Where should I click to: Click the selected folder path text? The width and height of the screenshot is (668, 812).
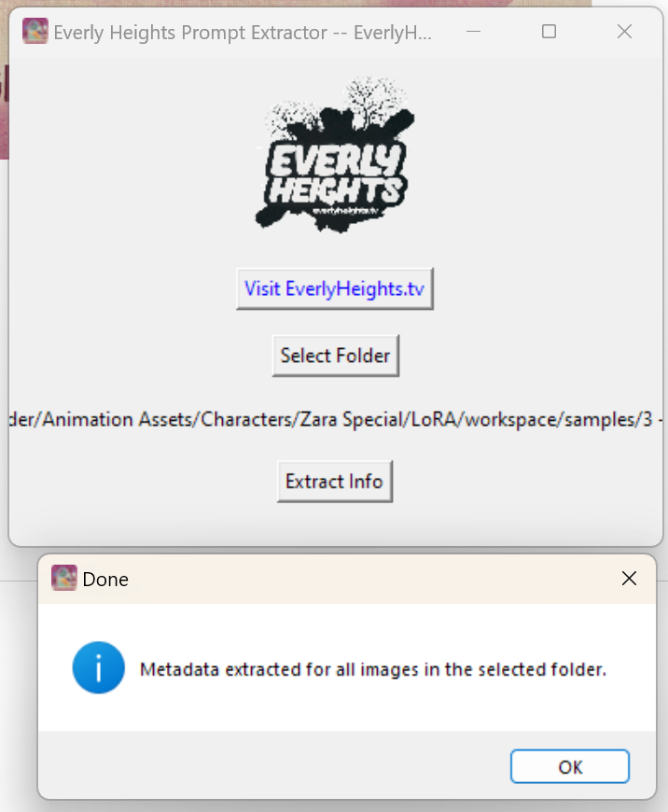tap(336, 419)
